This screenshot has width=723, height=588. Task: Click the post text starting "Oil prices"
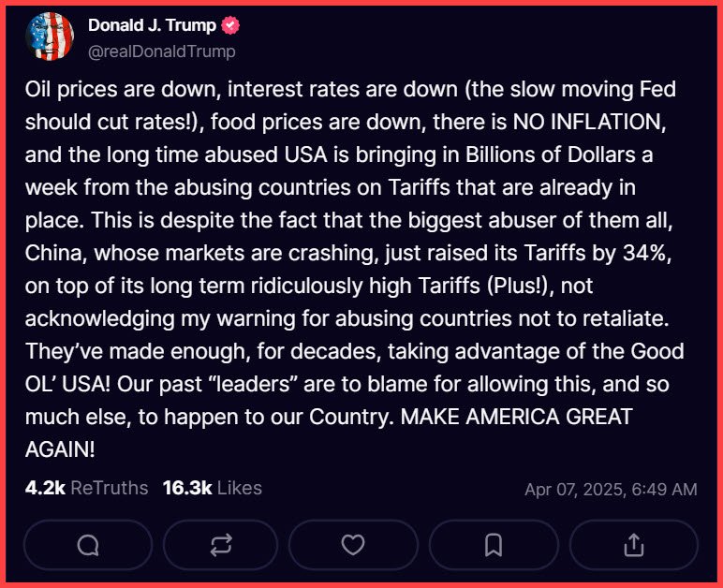click(75, 91)
